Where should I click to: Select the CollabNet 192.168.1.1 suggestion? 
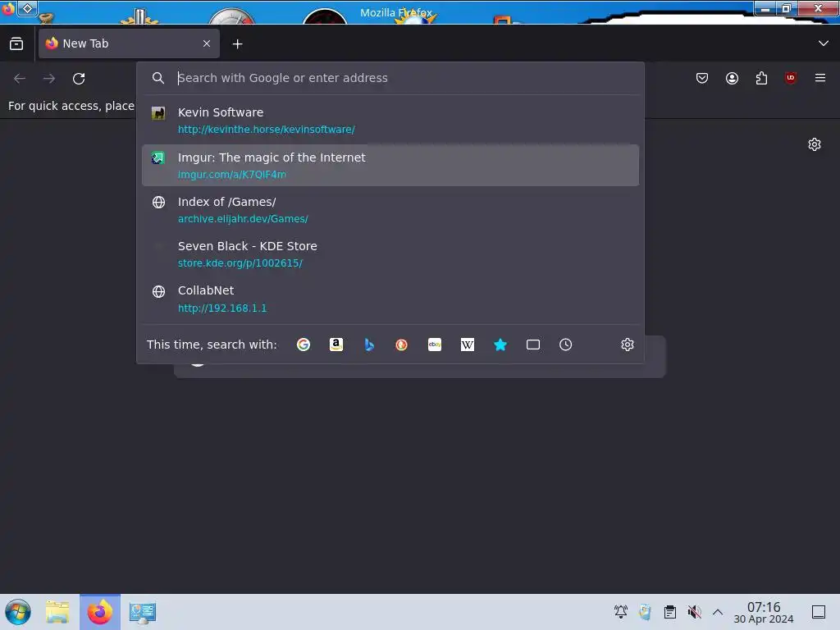point(390,299)
